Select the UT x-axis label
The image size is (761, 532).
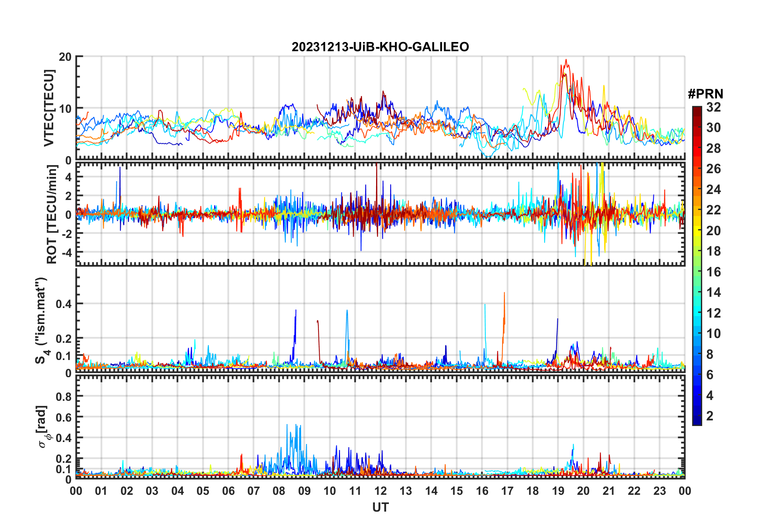(x=380, y=507)
